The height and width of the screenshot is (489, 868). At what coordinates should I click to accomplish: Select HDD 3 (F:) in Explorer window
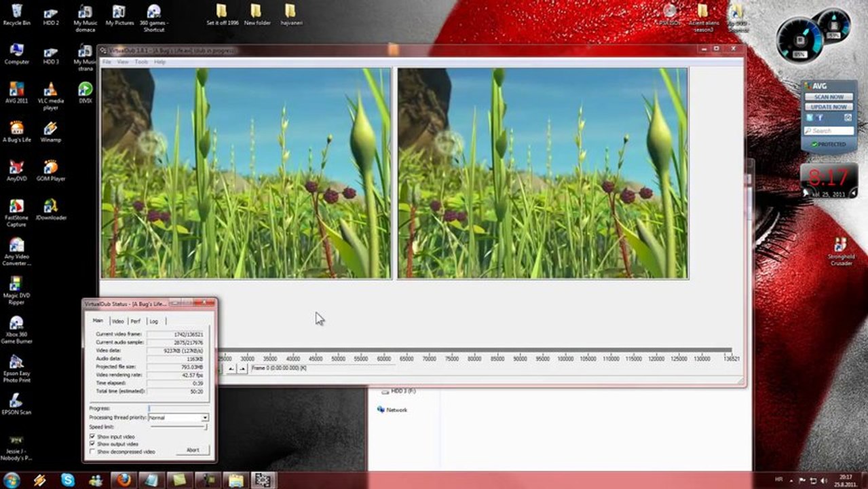tap(398, 391)
